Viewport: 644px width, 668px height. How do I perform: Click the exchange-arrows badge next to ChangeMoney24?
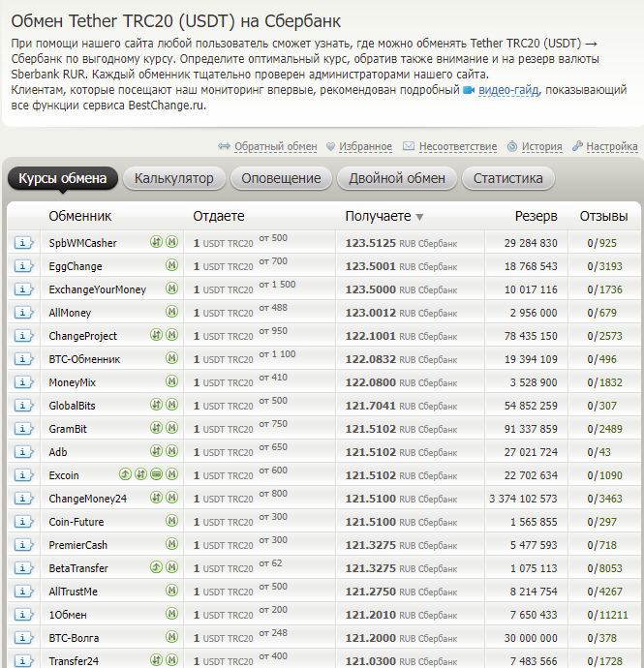click(156, 499)
